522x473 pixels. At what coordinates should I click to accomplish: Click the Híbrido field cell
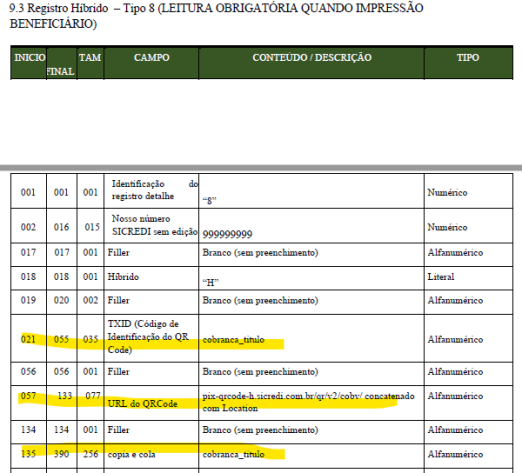click(x=151, y=277)
